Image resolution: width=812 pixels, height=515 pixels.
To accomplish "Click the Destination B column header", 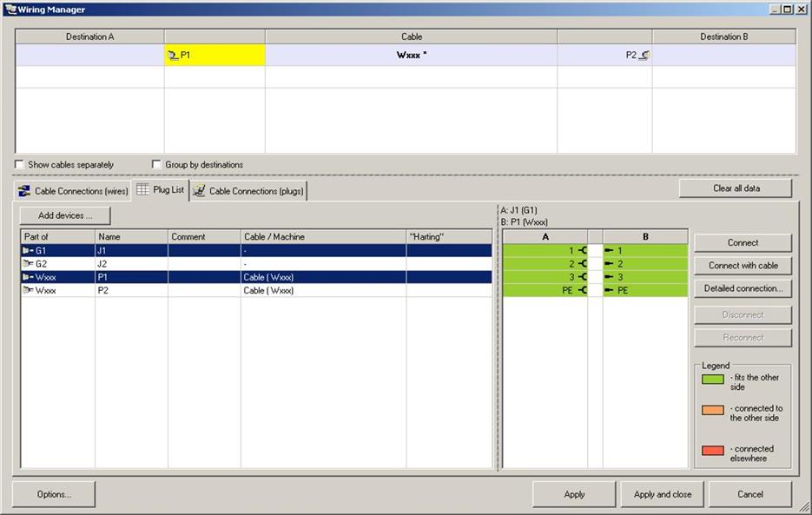I will point(724,36).
